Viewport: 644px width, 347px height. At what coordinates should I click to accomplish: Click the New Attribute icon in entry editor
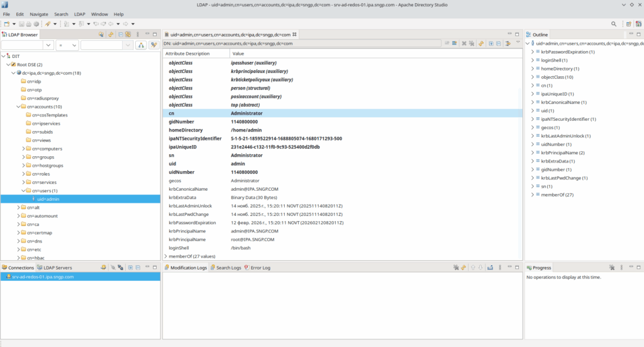click(454, 43)
